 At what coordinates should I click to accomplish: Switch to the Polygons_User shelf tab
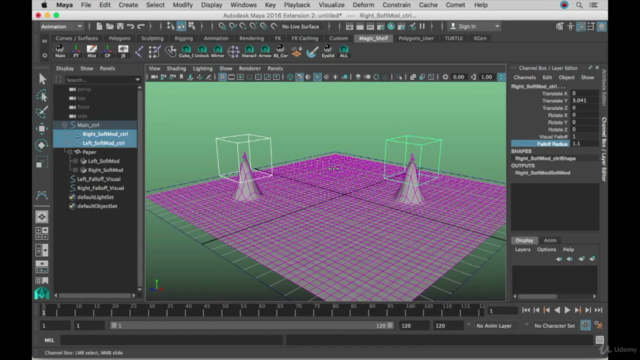coord(416,38)
